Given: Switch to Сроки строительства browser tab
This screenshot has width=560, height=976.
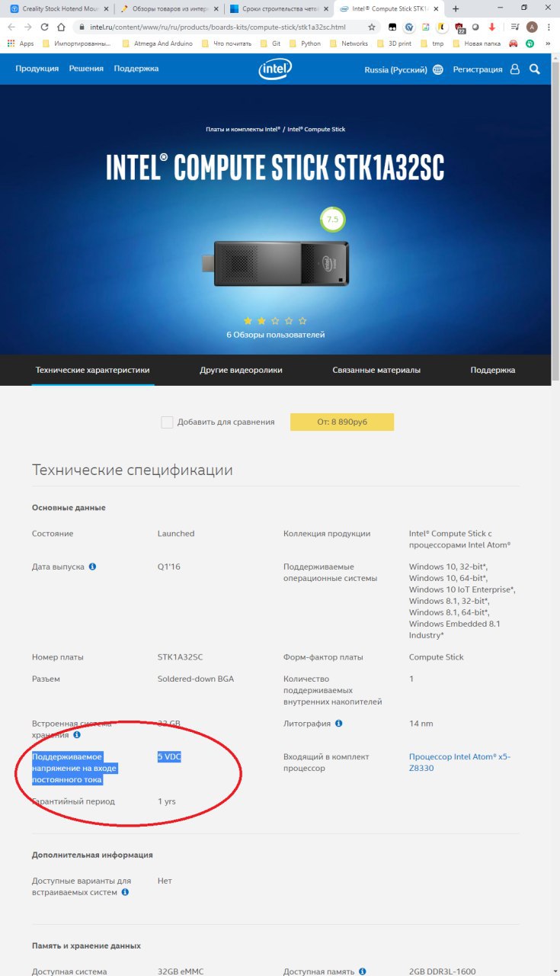Looking at the screenshot, I should point(278,8).
